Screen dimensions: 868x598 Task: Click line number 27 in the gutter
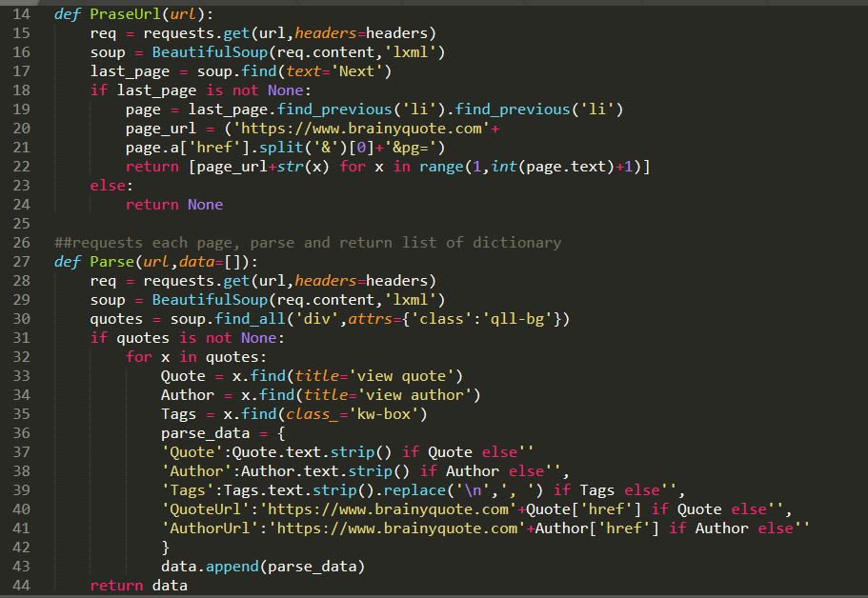pos(21,262)
